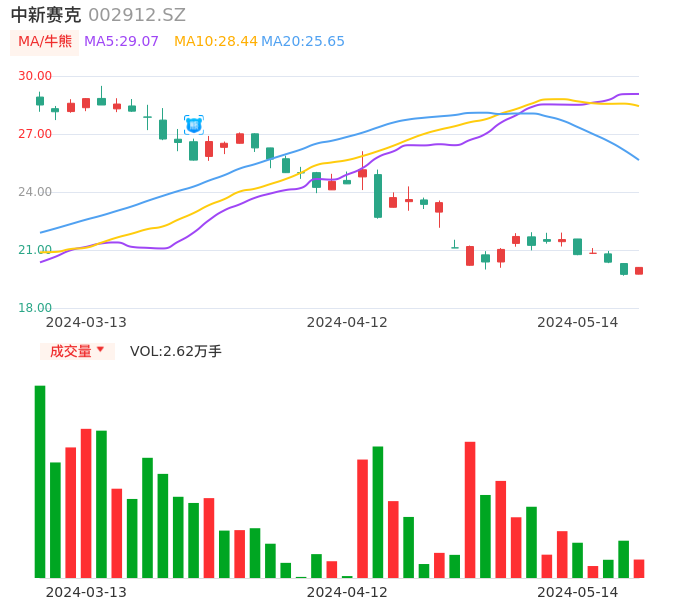686x606 pixels.
Task: Click the VOL:2.62万手 volume readout
Action: coord(176,351)
